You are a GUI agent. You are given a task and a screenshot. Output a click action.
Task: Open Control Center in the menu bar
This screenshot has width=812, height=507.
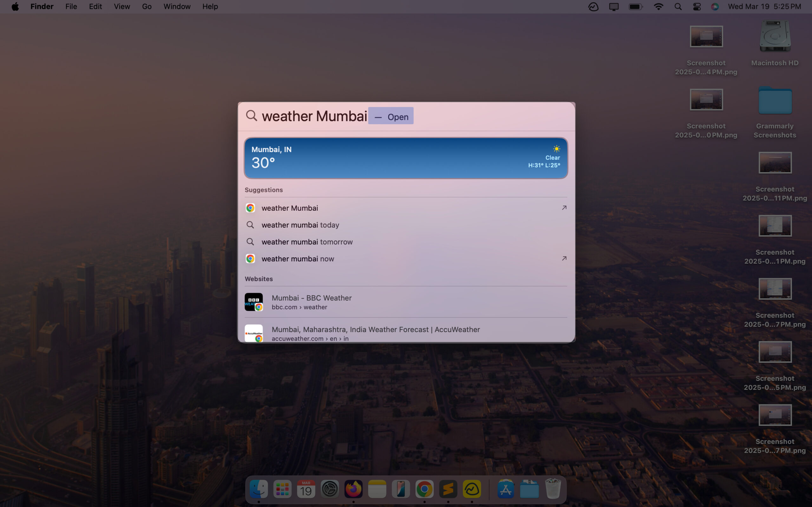tap(697, 6)
